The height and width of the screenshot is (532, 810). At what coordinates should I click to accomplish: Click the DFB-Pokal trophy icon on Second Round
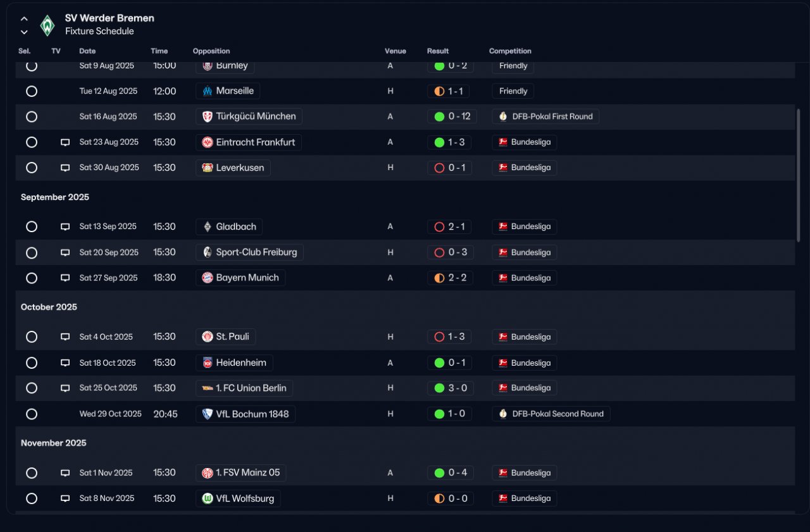[x=503, y=414]
